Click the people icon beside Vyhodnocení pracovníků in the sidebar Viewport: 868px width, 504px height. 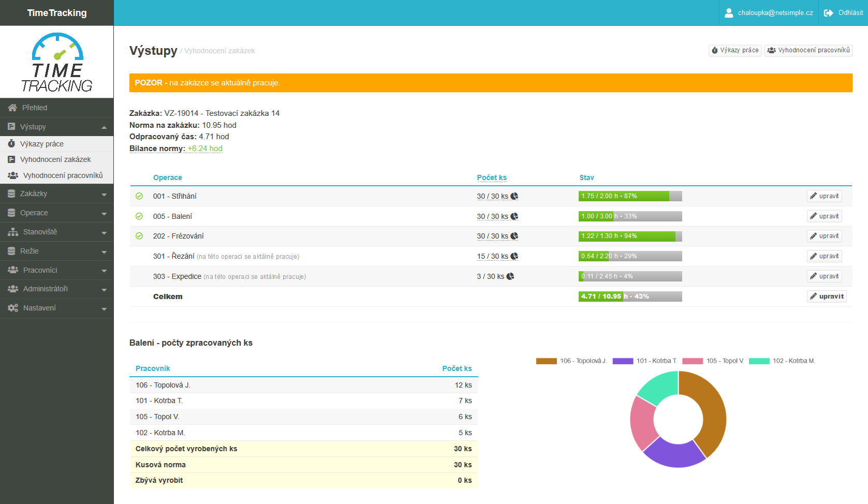[x=13, y=175]
